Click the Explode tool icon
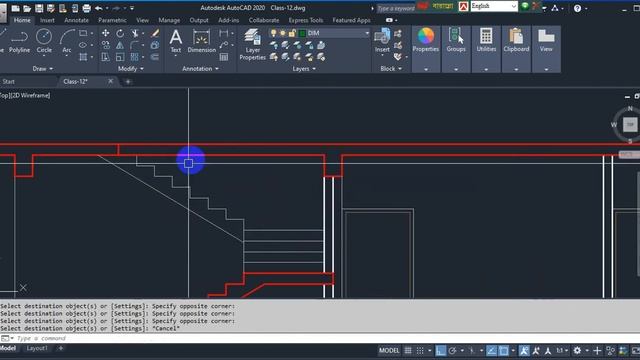The width and height of the screenshot is (640, 360). click(155, 45)
